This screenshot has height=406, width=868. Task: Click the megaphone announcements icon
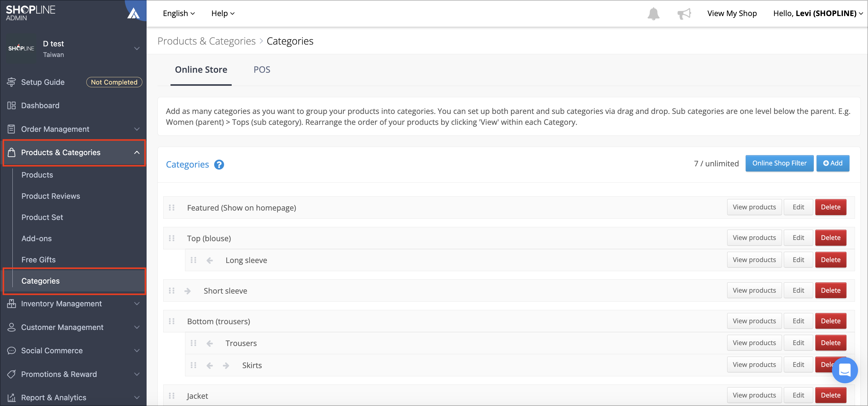pos(684,14)
